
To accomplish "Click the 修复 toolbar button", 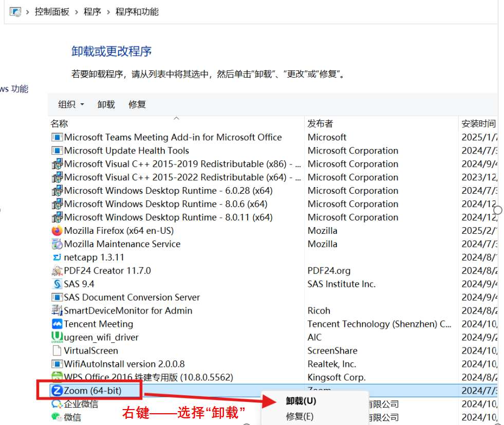I will coord(137,104).
